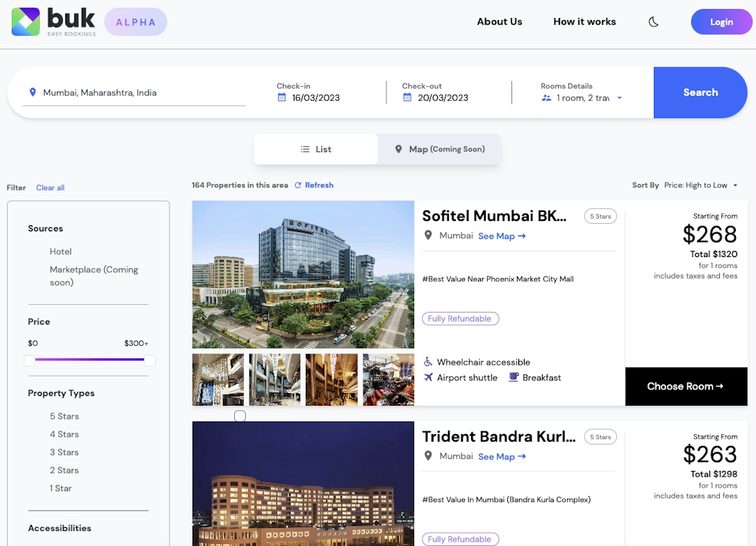Open the Sort By price dropdown
This screenshot has width=756, height=546.
click(700, 185)
